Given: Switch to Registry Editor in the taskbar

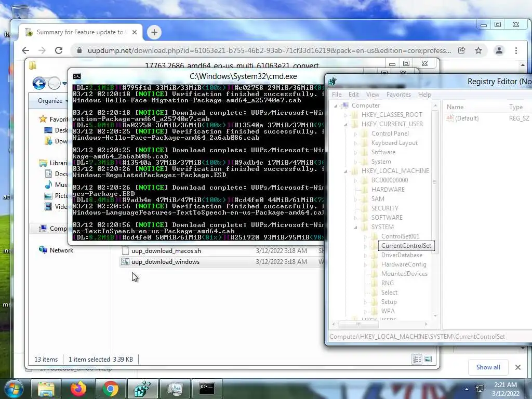Looking at the screenshot, I should [142, 389].
